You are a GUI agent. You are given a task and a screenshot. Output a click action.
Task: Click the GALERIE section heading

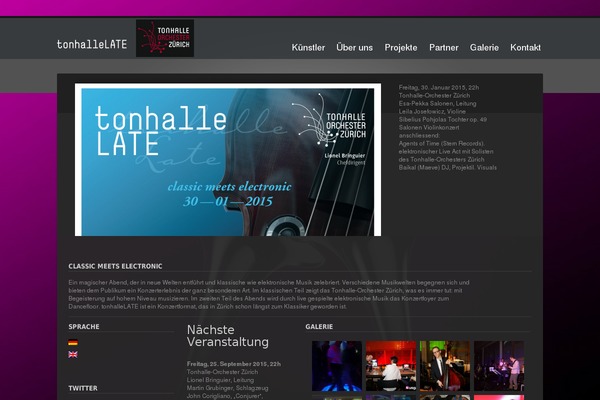pyautogui.click(x=319, y=327)
